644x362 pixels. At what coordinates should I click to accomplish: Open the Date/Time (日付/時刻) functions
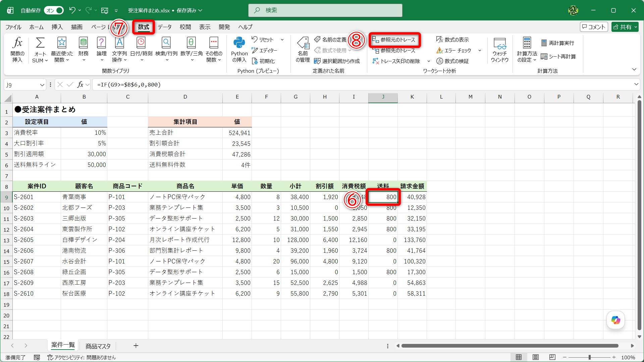click(x=141, y=50)
